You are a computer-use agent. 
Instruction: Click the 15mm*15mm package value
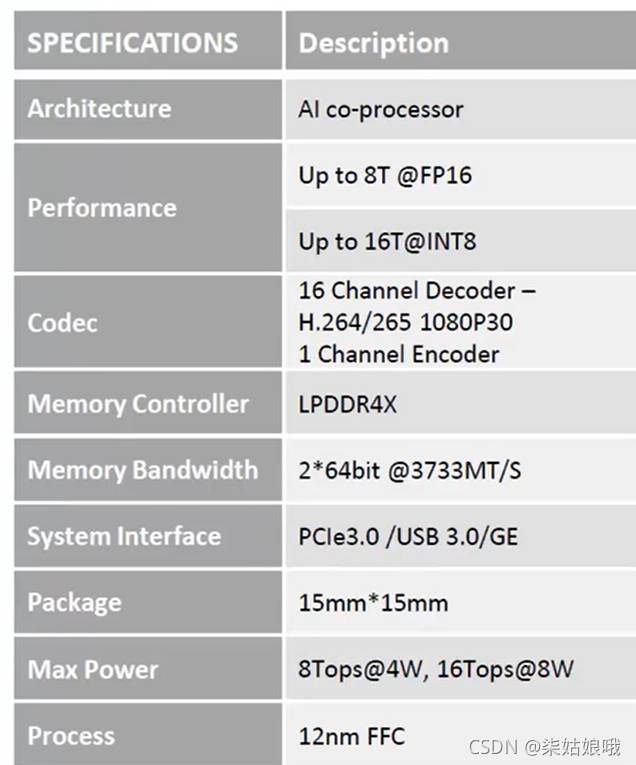coord(373,603)
